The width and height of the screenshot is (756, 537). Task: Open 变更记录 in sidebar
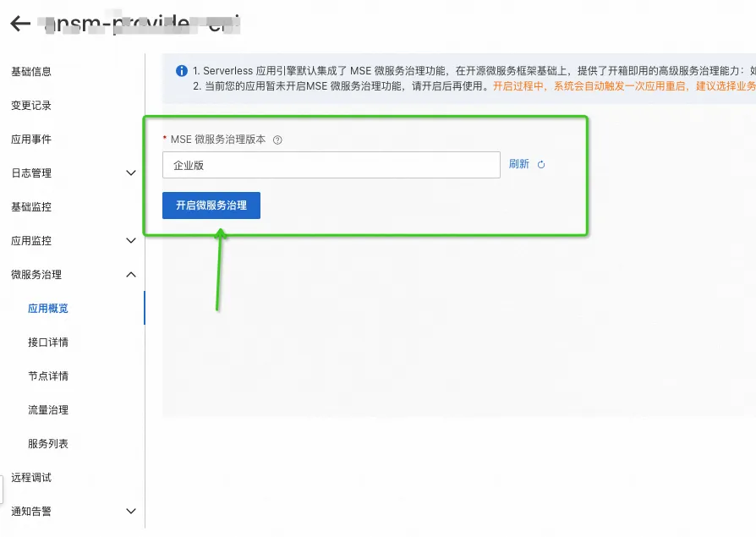tap(31, 105)
